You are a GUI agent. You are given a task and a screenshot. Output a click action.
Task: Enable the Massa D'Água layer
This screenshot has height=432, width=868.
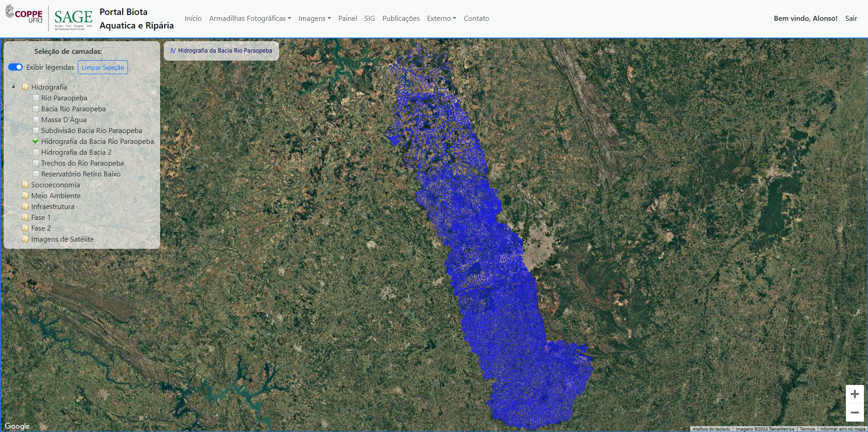pyautogui.click(x=36, y=119)
